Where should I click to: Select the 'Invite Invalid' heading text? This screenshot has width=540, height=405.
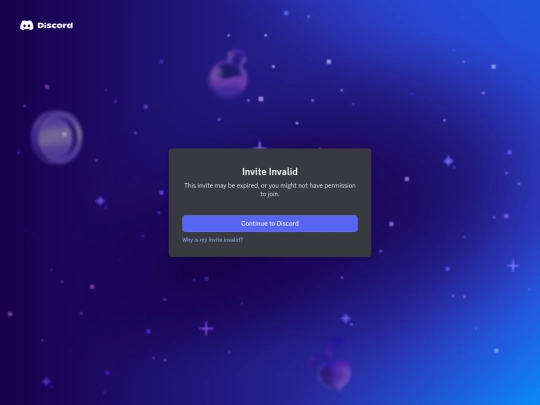[270, 172]
